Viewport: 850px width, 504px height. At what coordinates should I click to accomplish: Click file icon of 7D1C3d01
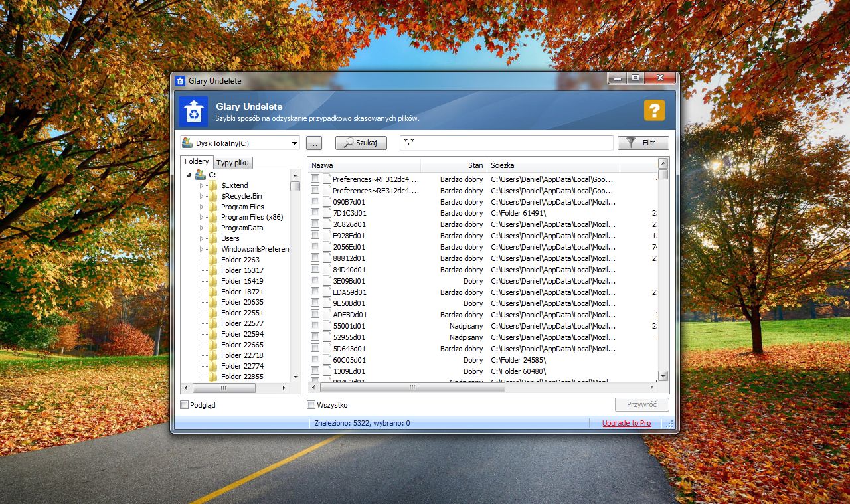tap(326, 213)
